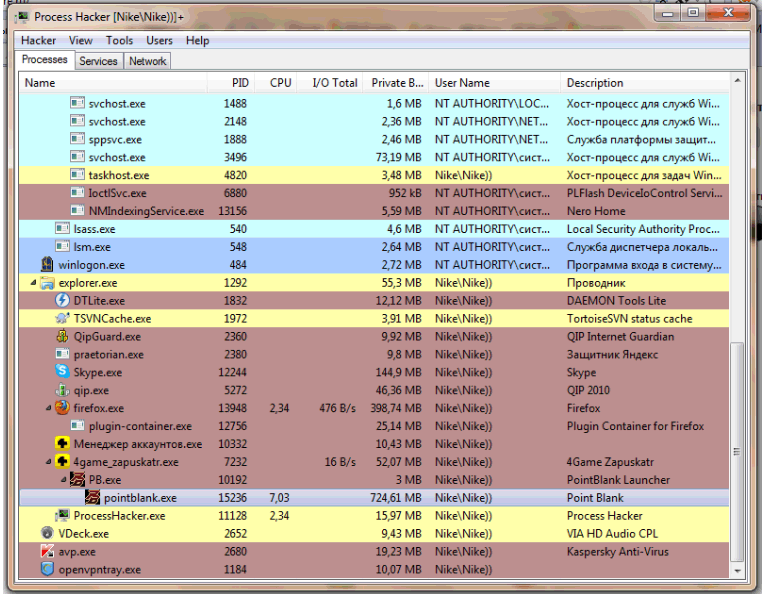762x594 pixels.
Task: Sort by the PID column header
Action: pos(231,83)
